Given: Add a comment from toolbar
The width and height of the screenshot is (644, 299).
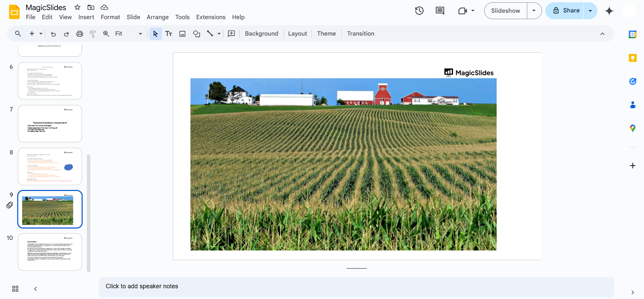Looking at the screenshot, I should tap(232, 34).
